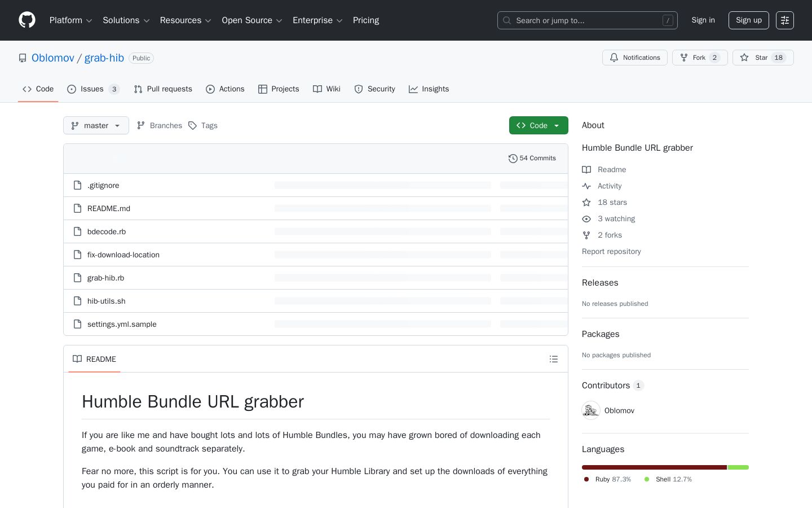Open the grab-hib.rb file
This screenshot has height=508, width=812.
pos(105,278)
